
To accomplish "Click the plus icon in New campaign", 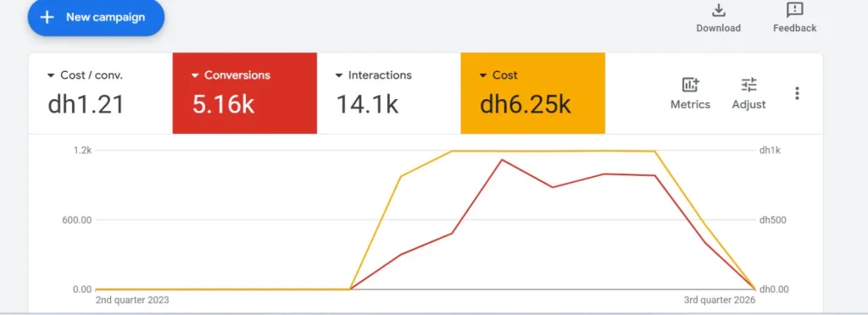I will click(47, 17).
